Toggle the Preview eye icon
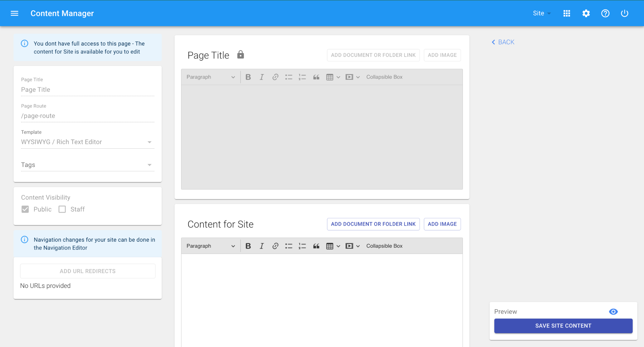 click(x=613, y=311)
